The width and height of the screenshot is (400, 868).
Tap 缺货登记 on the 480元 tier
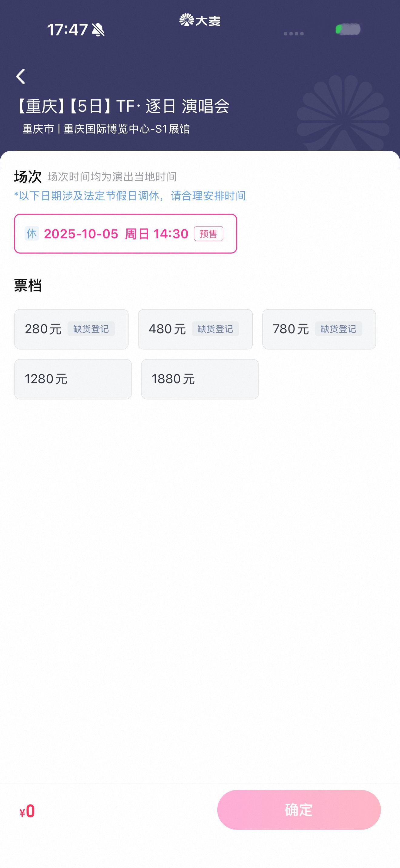(215, 329)
